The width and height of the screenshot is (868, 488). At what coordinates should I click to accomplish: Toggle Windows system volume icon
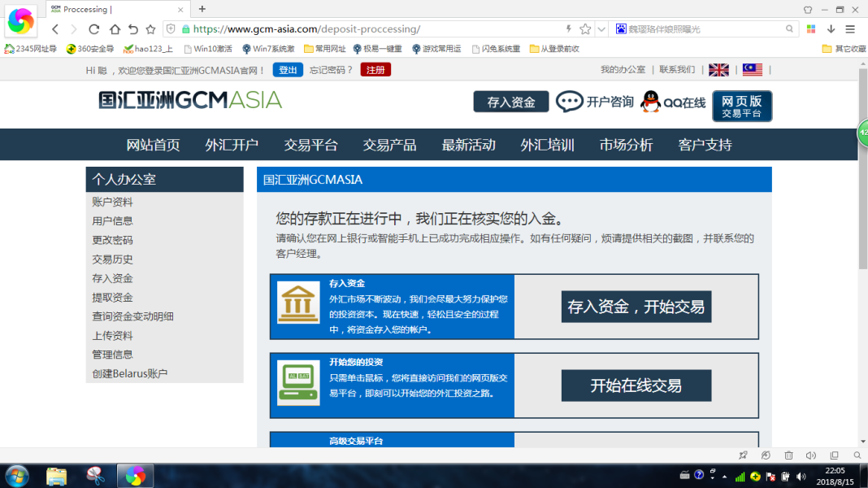pyautogui.click(x=801, y=477)
